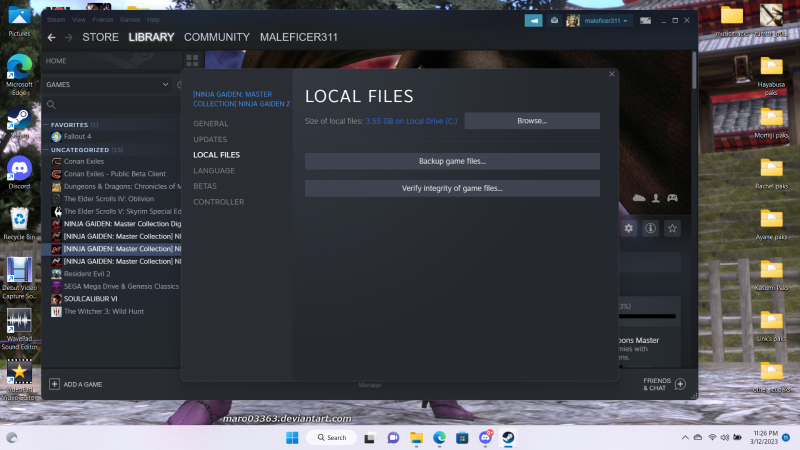Click the controller support icon
Image resolution: width=800 pixels, height=450 pixels.
click(672, 198)
